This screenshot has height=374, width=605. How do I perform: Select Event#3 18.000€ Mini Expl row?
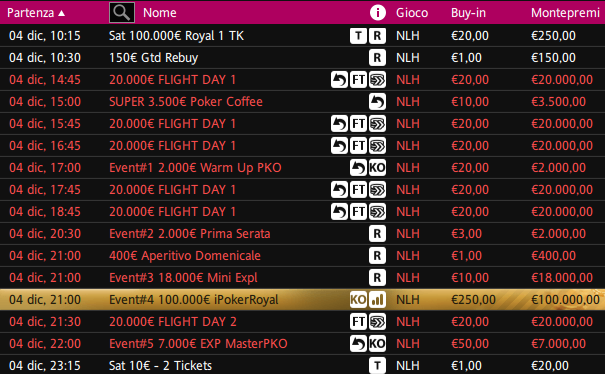tap(302, 278)
